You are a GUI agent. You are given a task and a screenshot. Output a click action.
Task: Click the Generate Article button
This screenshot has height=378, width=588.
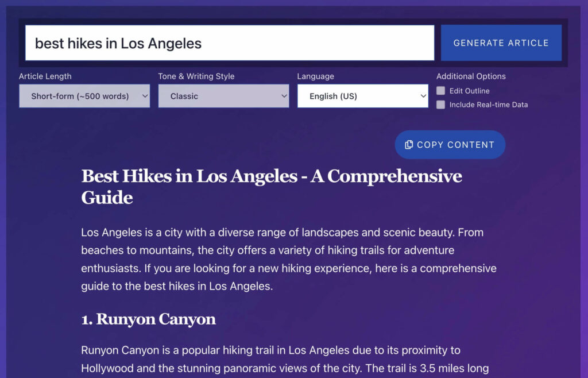[501, 43]
